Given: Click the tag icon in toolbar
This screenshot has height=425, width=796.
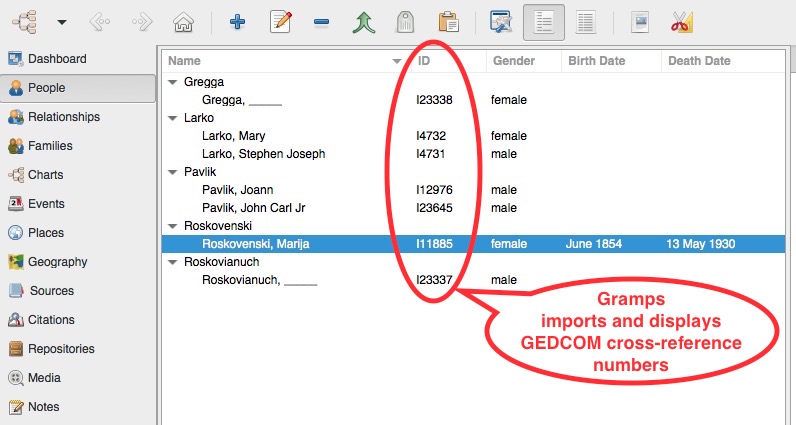Looking at the screenshot, I should click(x=405, y=23).
